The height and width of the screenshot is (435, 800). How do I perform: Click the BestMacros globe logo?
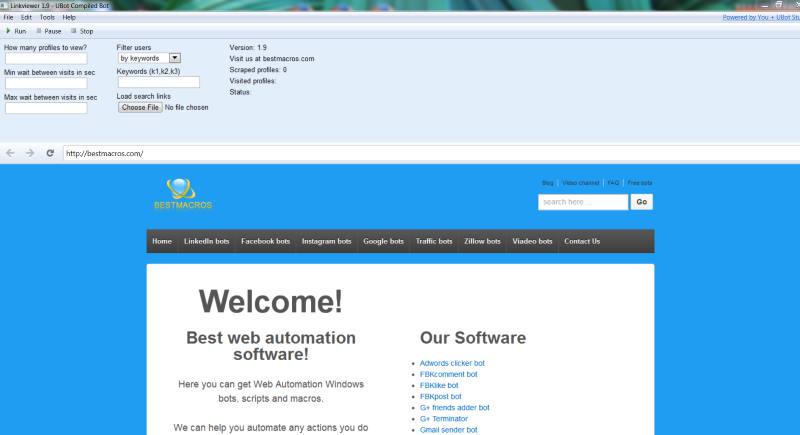[183, 194]
